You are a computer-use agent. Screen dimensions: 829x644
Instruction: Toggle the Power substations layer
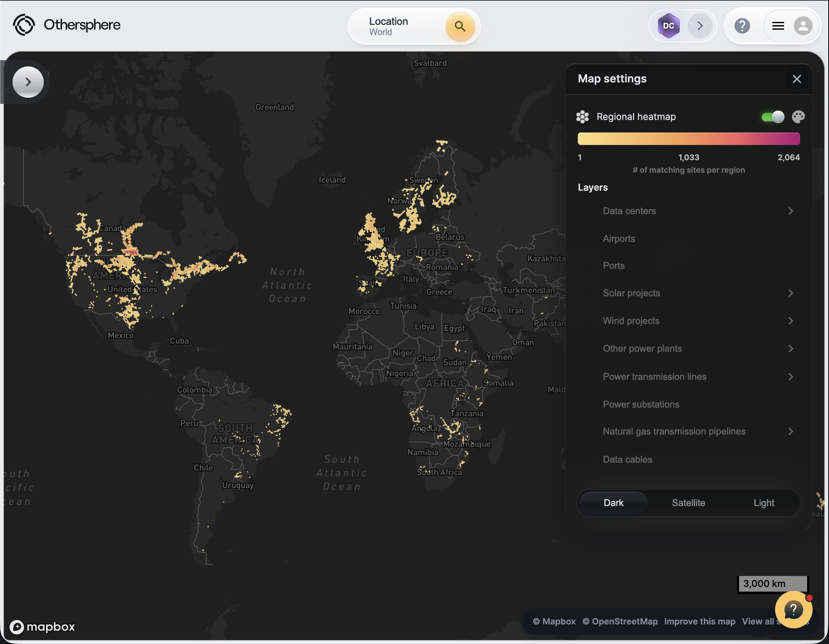point(641,404)
